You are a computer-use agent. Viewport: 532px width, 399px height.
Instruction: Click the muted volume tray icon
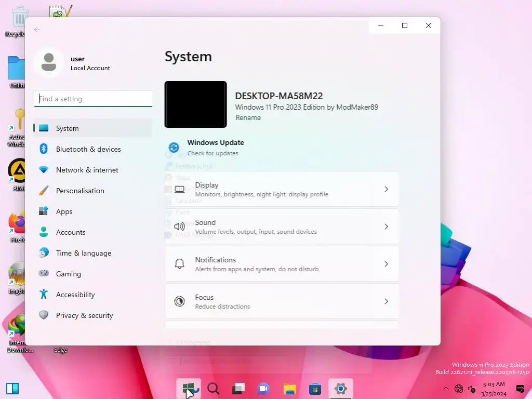(472, 389)
